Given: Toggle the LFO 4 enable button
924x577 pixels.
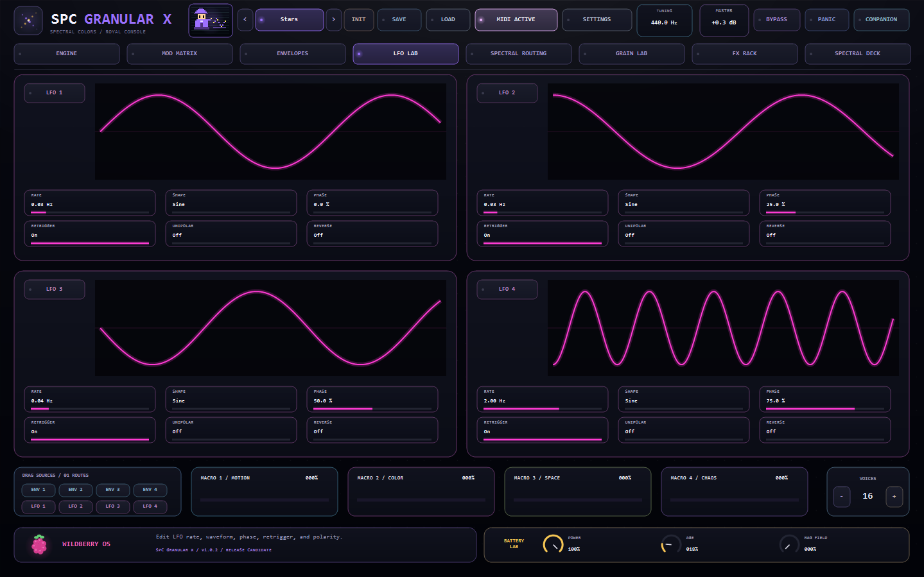Looking at the screenshot, I should (x=507, y=289).
